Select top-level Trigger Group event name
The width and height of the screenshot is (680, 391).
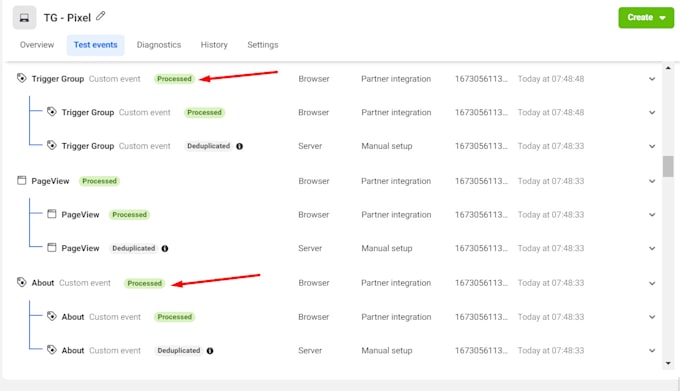(x=58, y=79)
